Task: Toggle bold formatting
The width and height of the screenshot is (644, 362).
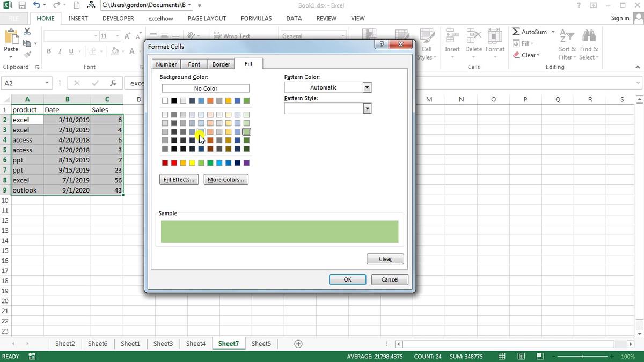Action: pos(48,51)
